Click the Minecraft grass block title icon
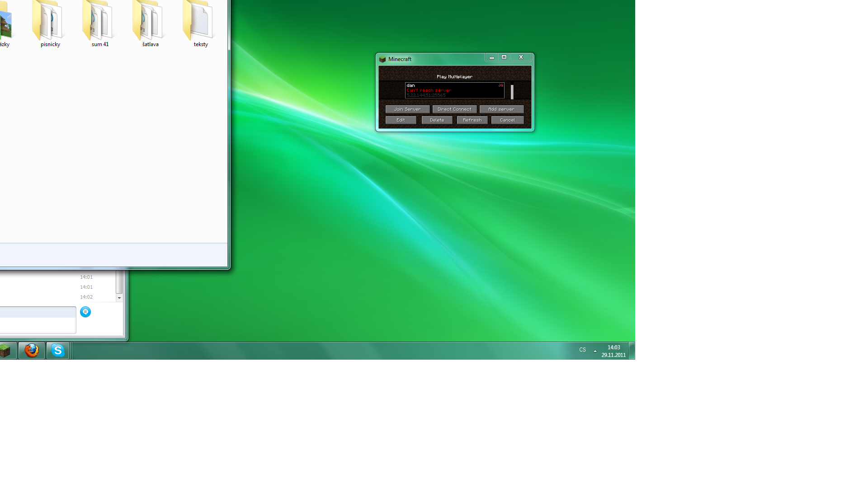Screen dimensions: 868x488 point(382,59)
